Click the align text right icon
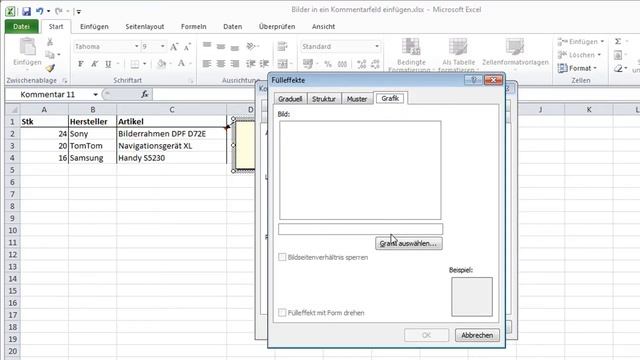The width and height of the screenshot is (640, 360). tap(235, 64)
